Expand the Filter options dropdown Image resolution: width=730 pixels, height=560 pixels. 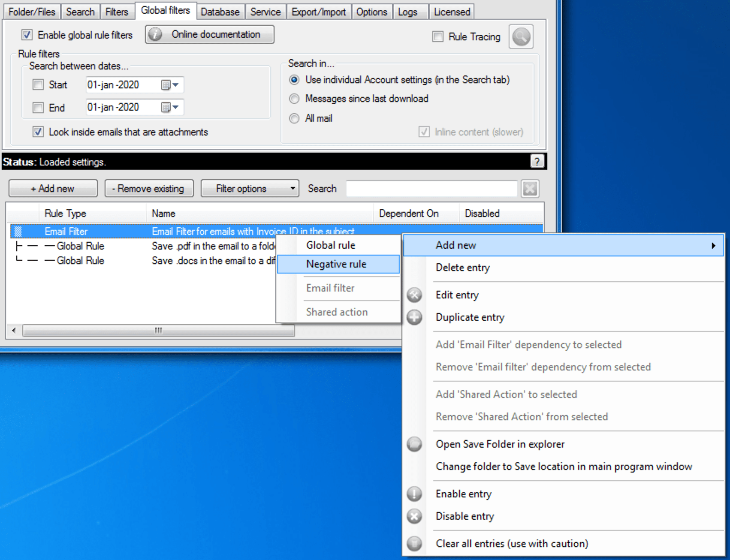pos(250,189)
